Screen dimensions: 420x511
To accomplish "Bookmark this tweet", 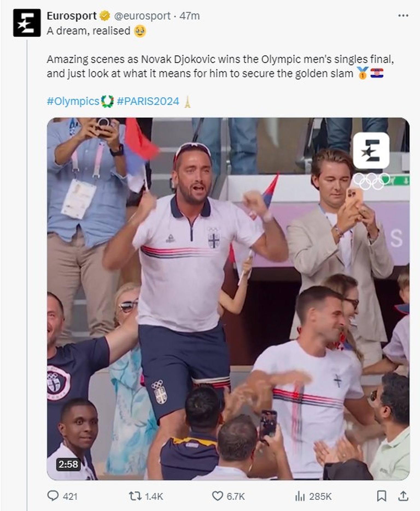I will coord(381,496).
